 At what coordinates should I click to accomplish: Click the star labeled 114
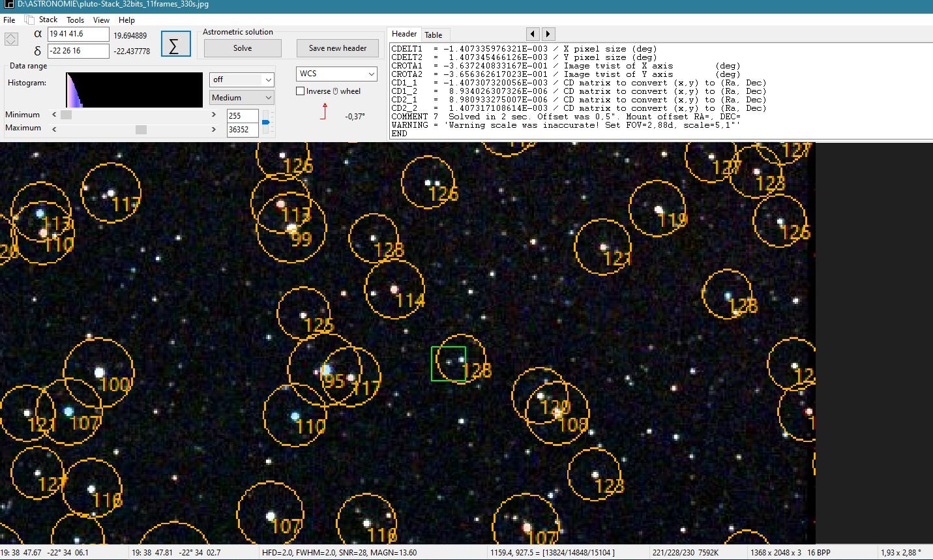(x=394, y=288)
